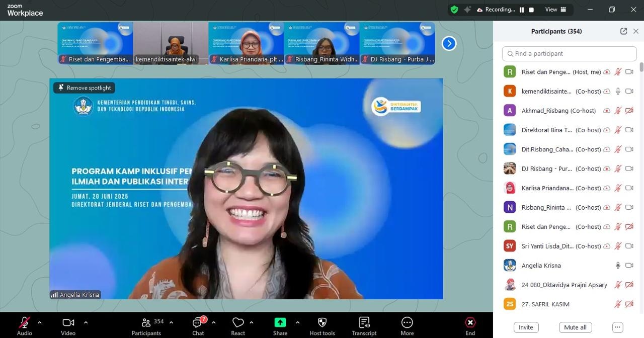Pause the meeting recording

[x=522, y=10]
